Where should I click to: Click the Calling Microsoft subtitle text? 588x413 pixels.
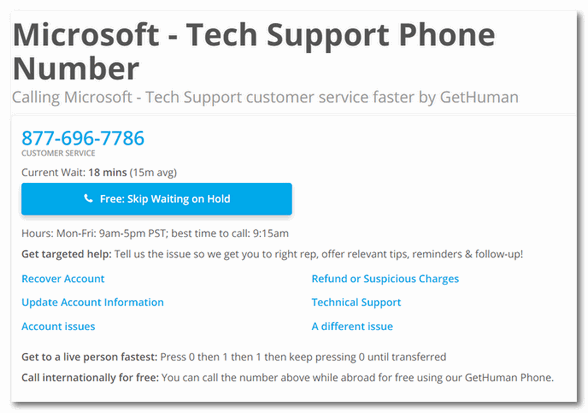pyautogui.click(x=265, y=97)
